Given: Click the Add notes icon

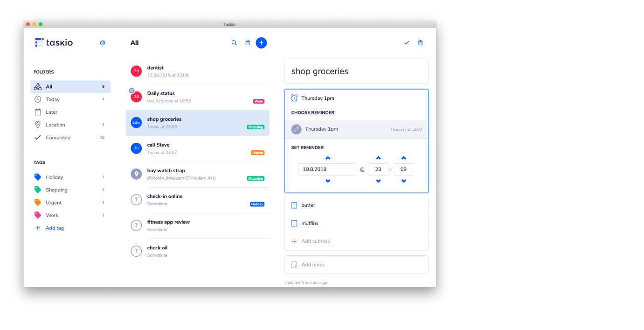Looking at the screenshot, I should coord(294,265).
